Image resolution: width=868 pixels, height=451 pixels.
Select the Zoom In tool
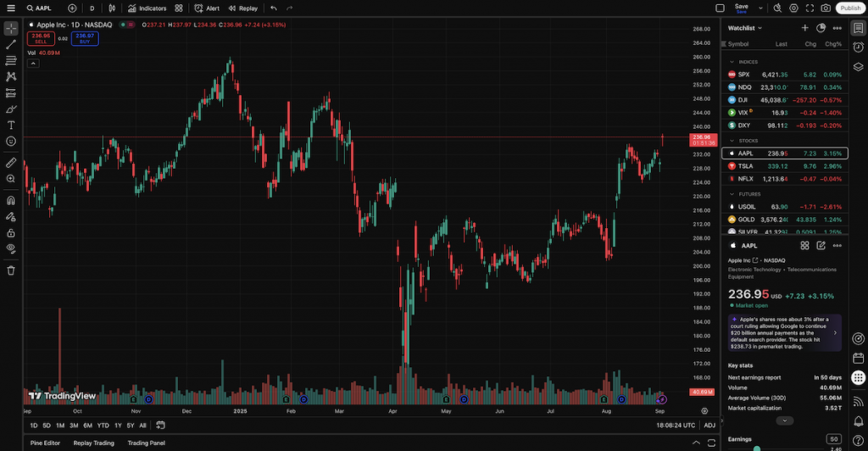10,179
